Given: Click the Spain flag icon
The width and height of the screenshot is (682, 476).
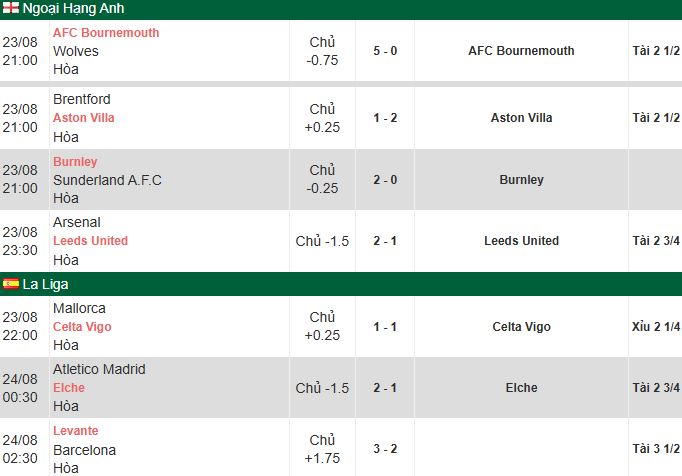Looking at the screenshot, I should pos(11,284).
